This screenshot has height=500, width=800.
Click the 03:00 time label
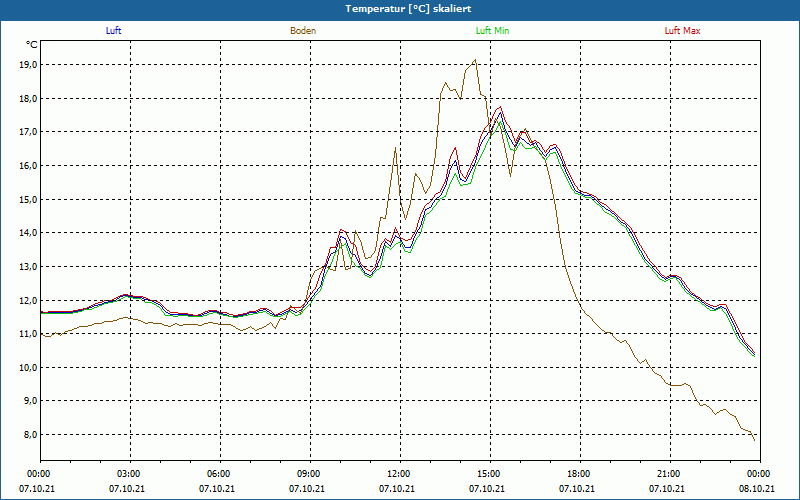pyautogui.click(x=130, y=474)
